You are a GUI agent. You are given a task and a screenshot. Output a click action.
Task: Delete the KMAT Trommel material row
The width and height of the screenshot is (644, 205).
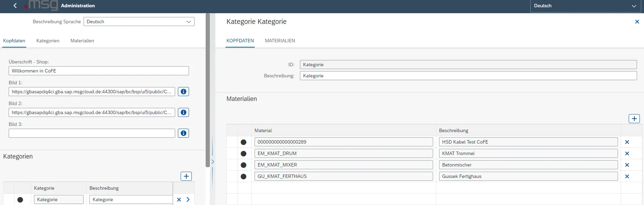(x=627, y=154)
